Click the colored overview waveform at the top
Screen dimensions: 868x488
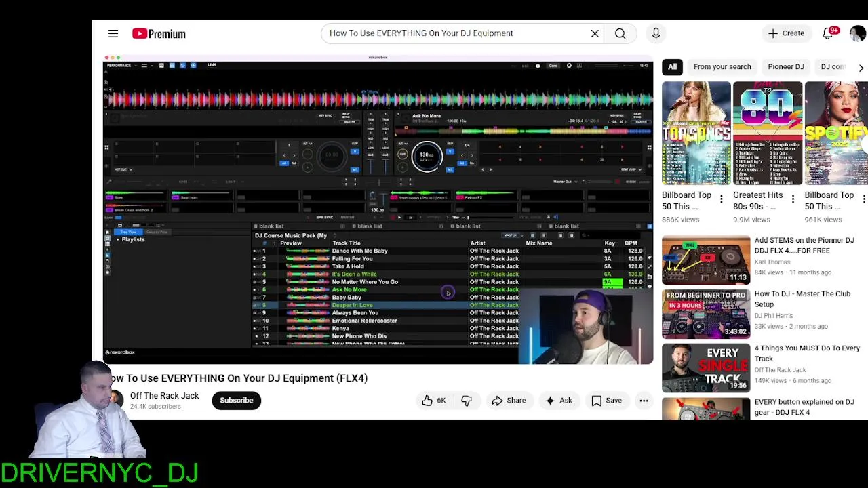[378, 100]
